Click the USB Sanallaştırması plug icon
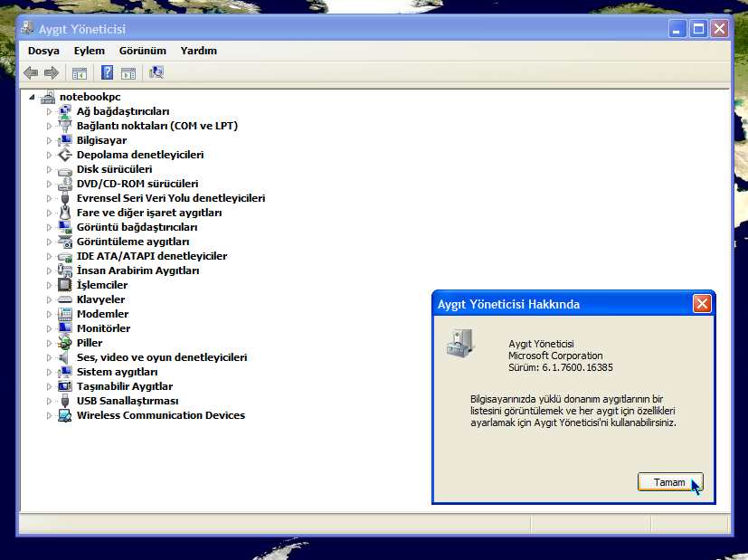The width and height of the screenshot is (748, 560). pyautogui.click(x=65, y=401)
